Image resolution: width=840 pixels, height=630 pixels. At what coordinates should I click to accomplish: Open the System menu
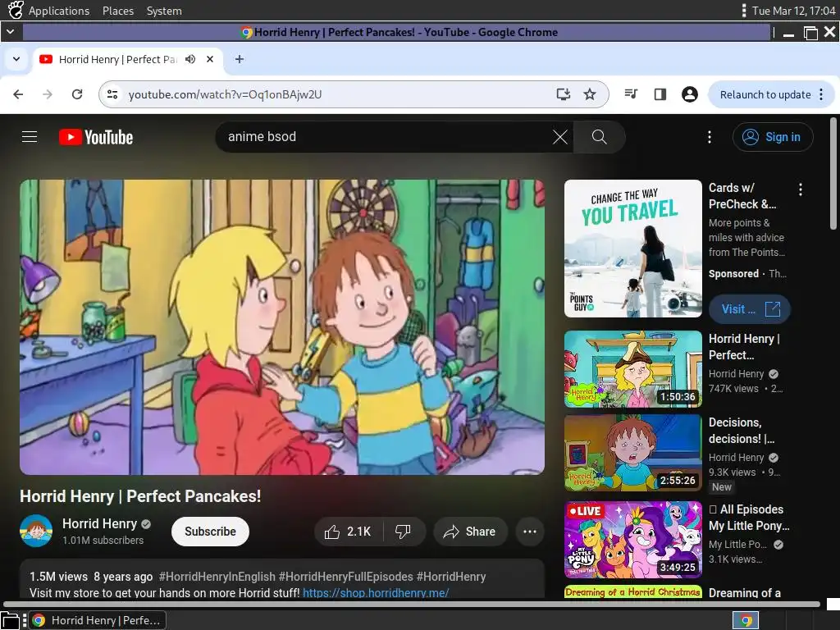(164, 11)
